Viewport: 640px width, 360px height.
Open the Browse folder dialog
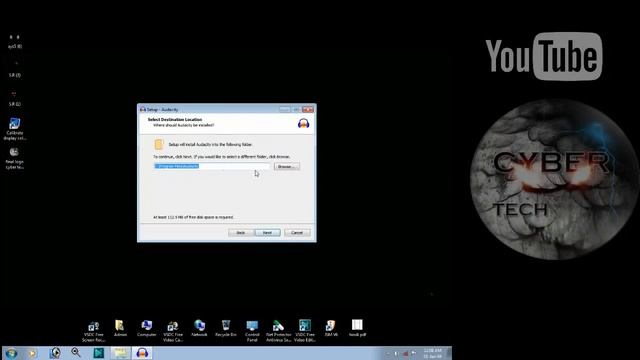coord(287,167)
